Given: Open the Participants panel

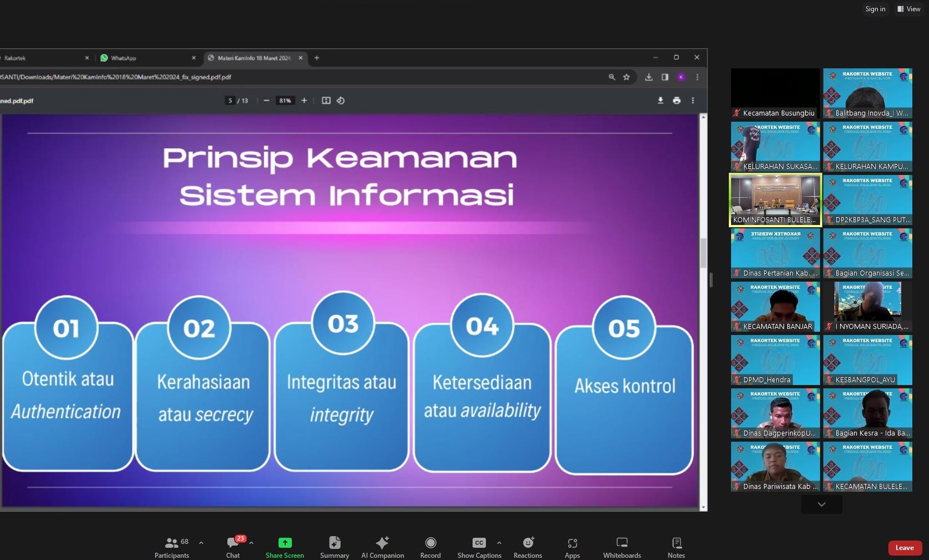Looking at the screenshot, I should click(172, 547).
